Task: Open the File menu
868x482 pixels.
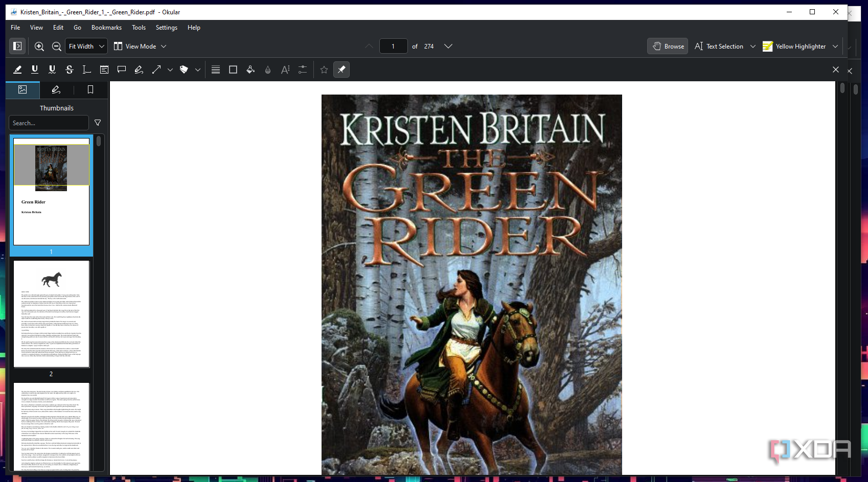Action: pyautogui.click(x=15, y=28)
